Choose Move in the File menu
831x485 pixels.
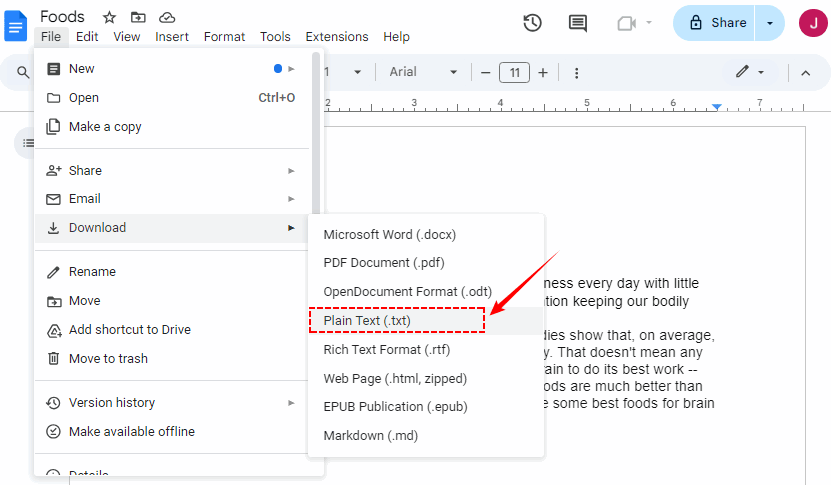(172, 301)
